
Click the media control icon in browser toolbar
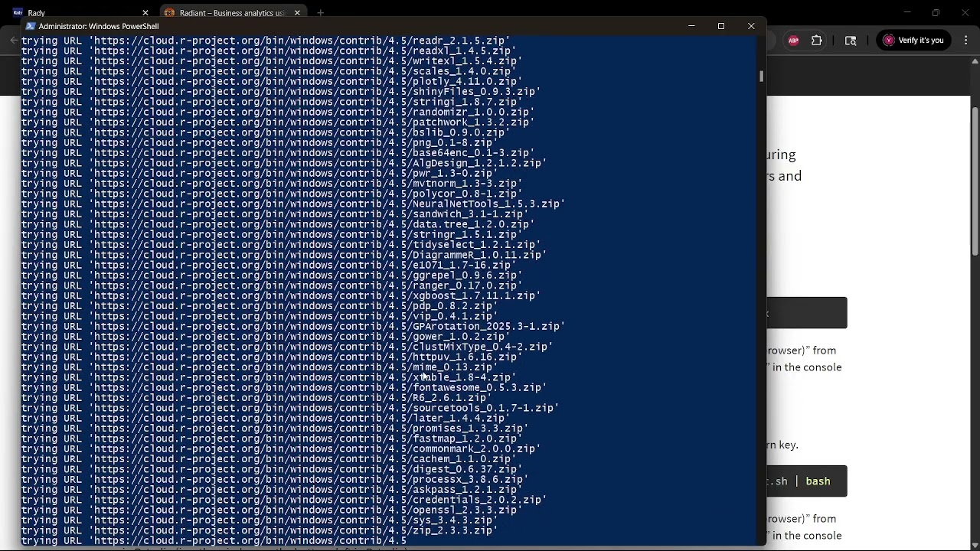tap(851, 41)
